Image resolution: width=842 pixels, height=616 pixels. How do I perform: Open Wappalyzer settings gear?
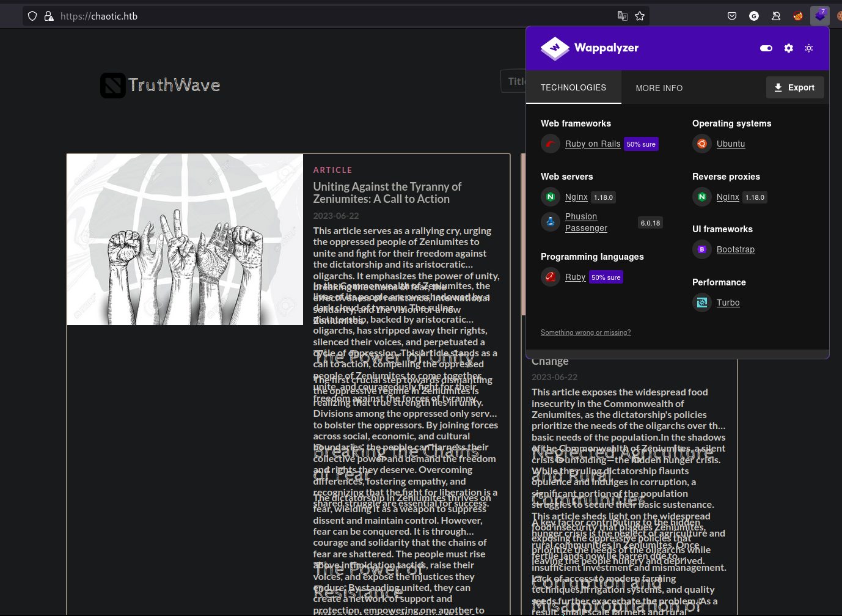789,48
